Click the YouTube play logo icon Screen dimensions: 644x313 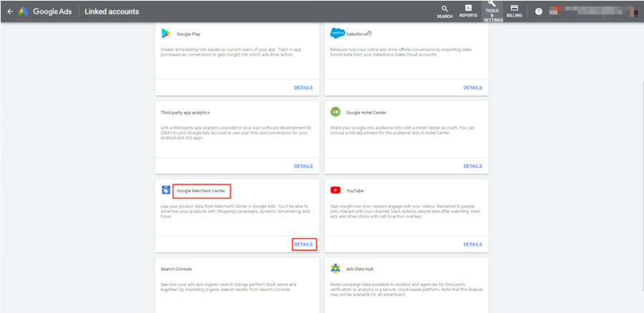click(x=336, y=190)
